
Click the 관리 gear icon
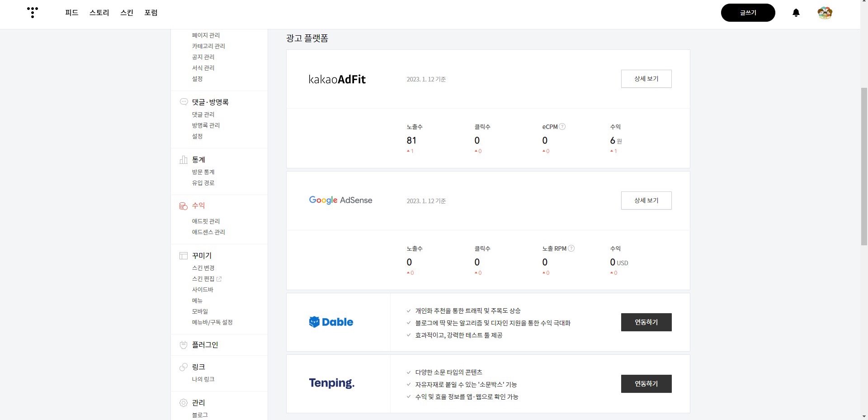pyautogui.click(x=184, y=403)
